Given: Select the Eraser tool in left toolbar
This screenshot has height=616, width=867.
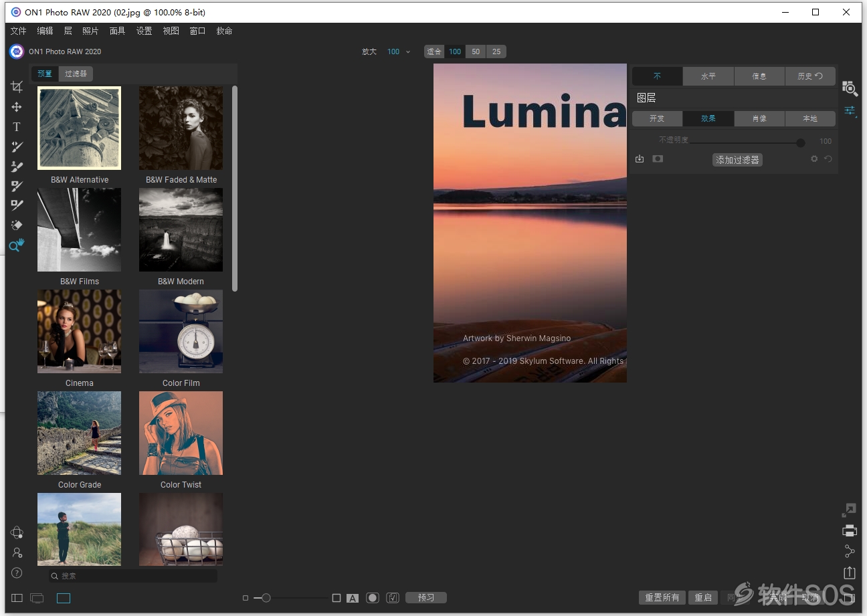Looking at the screenshot, I should tap(17, 225).
